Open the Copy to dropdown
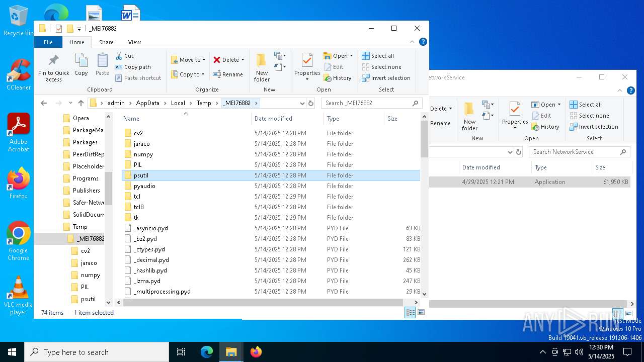Screen dimensions: 644x362 [x=188, y=74]
